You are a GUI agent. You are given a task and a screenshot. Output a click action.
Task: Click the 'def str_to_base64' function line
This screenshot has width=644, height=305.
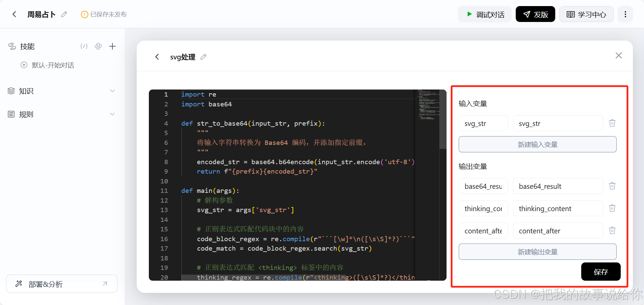(x=253, y=123)
